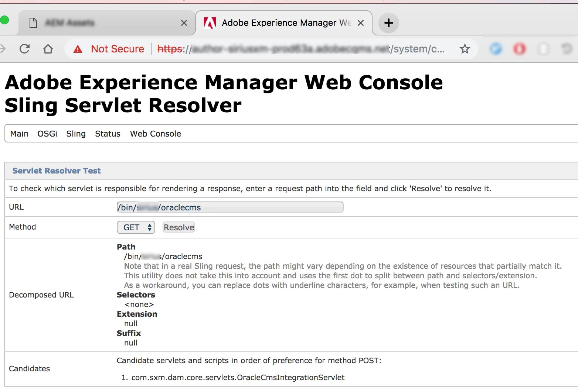Close the Adobe Experience Manager tab
Viewport: 578px width, 392px height.
pos(361,23)
